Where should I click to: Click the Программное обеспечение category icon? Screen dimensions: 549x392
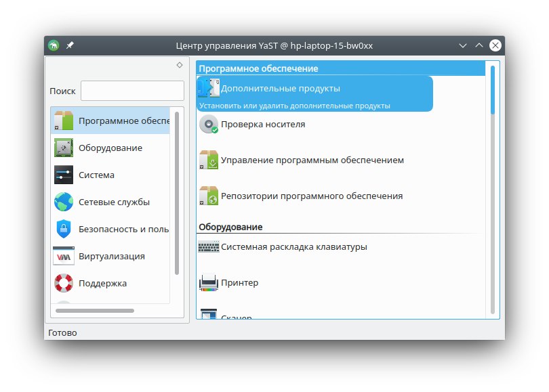pyautogui.click(x=64, y=121)
